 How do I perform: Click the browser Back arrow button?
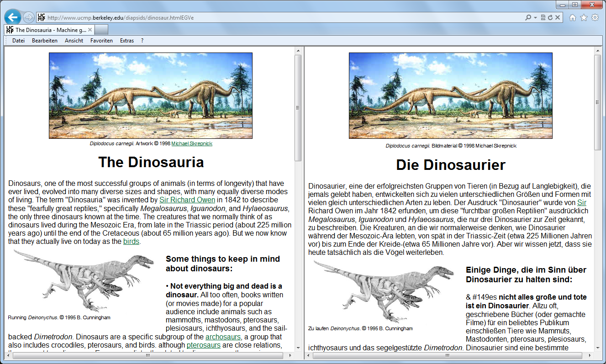click(12, 17)
